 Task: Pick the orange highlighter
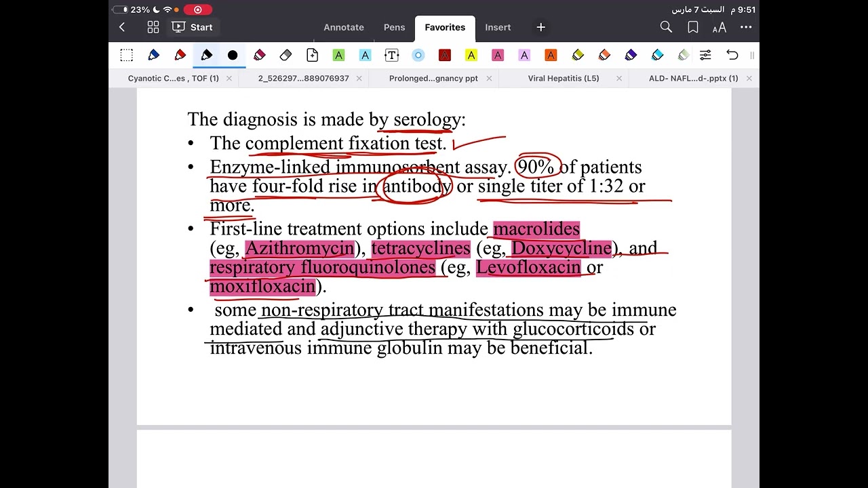coord(604,55)
